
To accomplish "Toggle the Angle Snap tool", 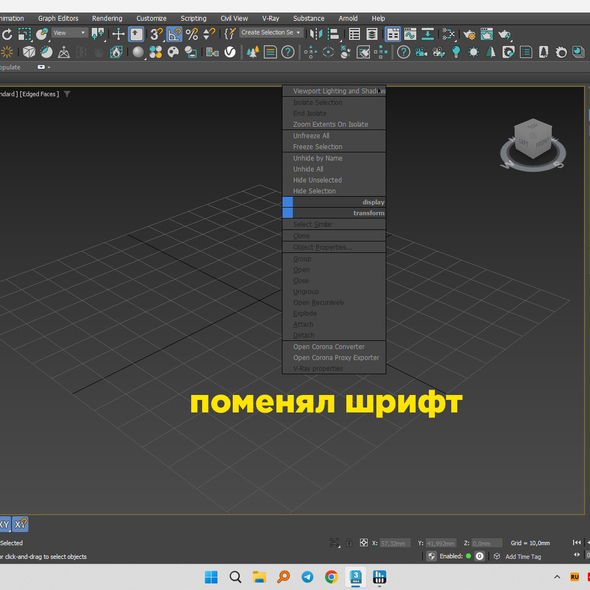I will click(174, 34).
